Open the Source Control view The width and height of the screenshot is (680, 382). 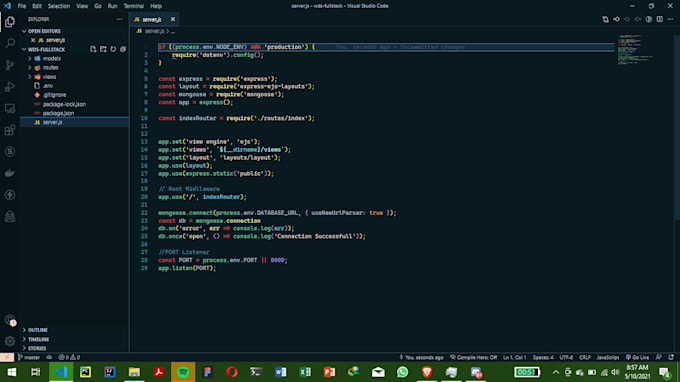coord(10,65)
